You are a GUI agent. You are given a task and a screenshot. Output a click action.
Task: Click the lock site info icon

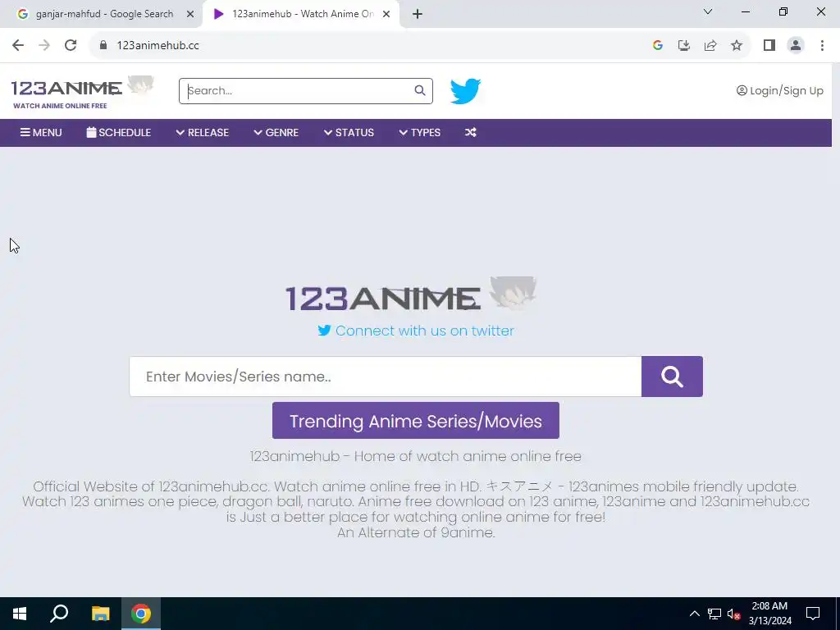tap(103, 46)
